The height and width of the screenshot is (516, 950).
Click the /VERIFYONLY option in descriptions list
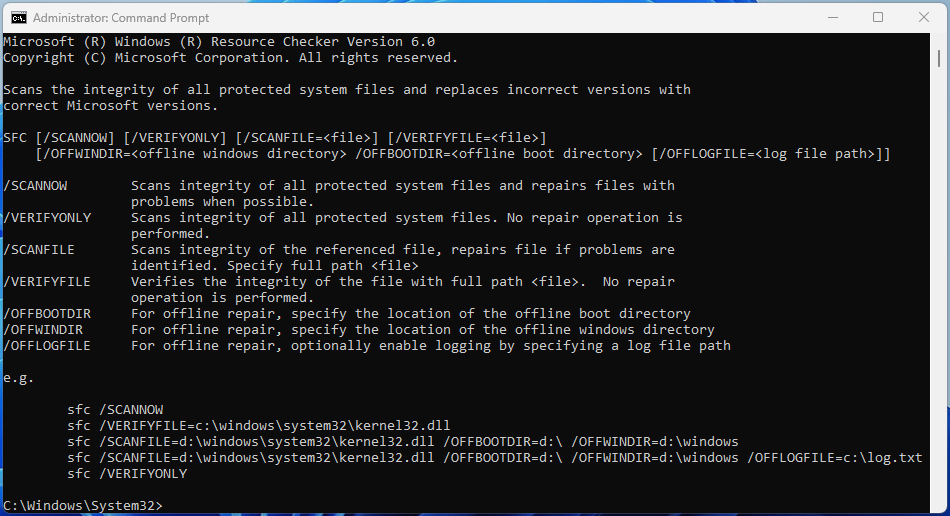47,218
